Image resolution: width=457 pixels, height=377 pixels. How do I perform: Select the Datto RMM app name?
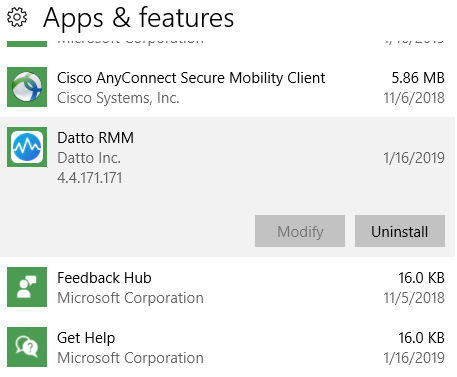point(96,138)
